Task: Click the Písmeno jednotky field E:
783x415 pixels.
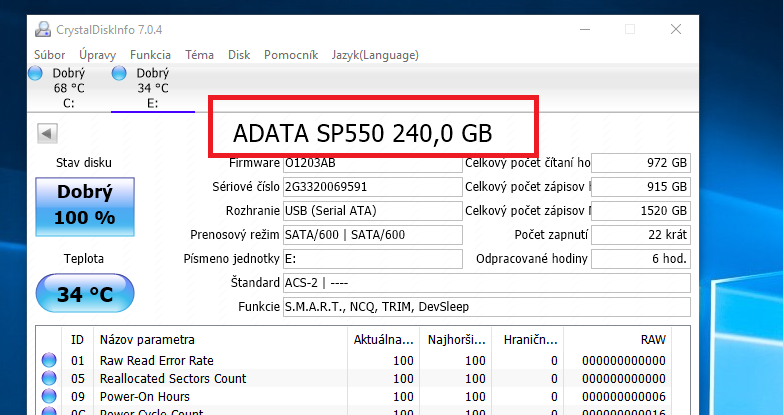Action: coord(373,259)
